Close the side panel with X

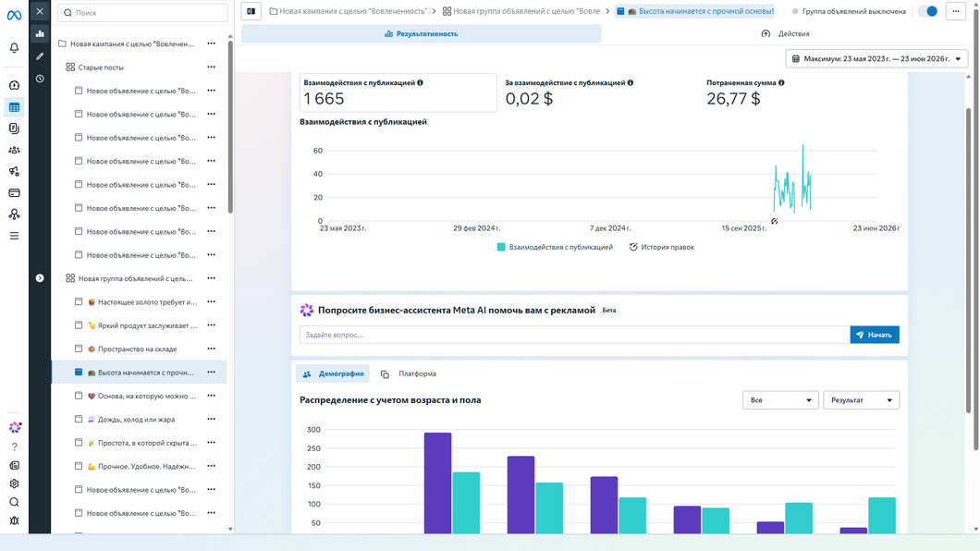pos(40,11)
